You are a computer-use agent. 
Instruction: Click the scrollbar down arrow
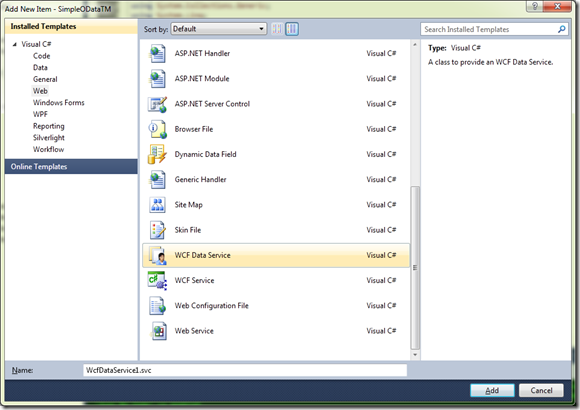415,354
